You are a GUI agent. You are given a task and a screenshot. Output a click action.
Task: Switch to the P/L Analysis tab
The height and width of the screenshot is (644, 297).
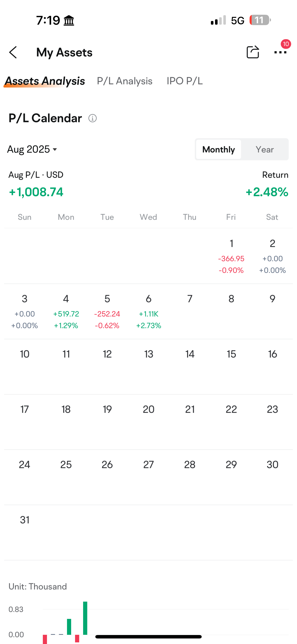click(x=125, y=81)
